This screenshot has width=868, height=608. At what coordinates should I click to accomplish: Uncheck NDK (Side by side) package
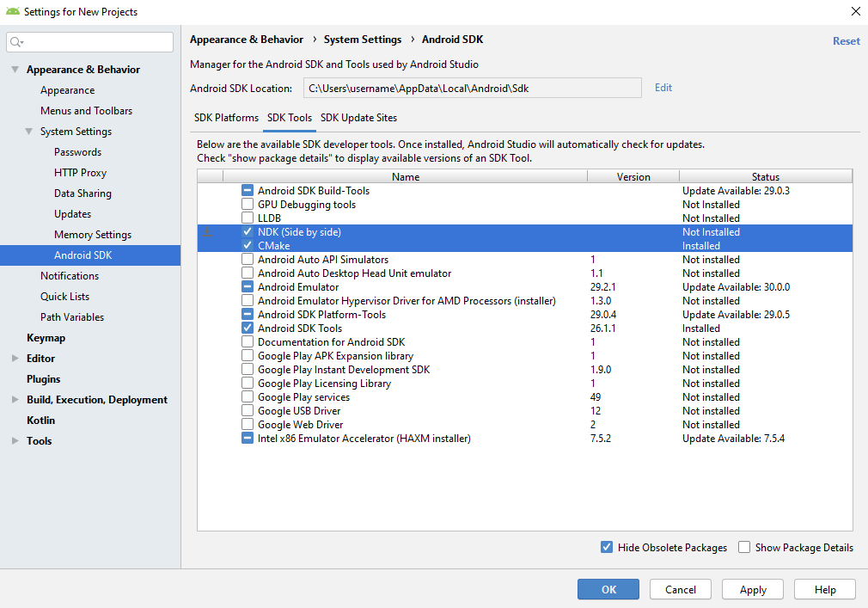[x=248, y=231]
